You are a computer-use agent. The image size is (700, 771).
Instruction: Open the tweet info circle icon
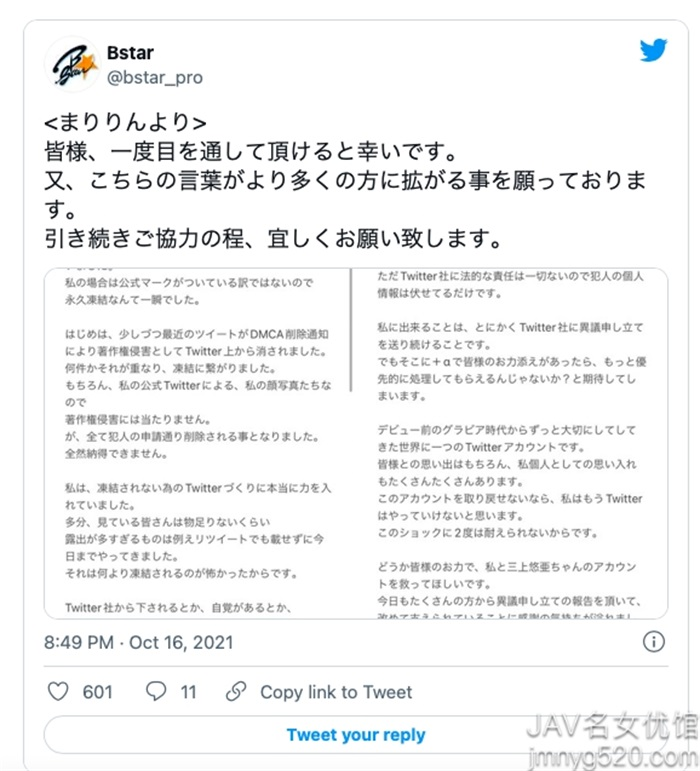click(x=653, y=642)
